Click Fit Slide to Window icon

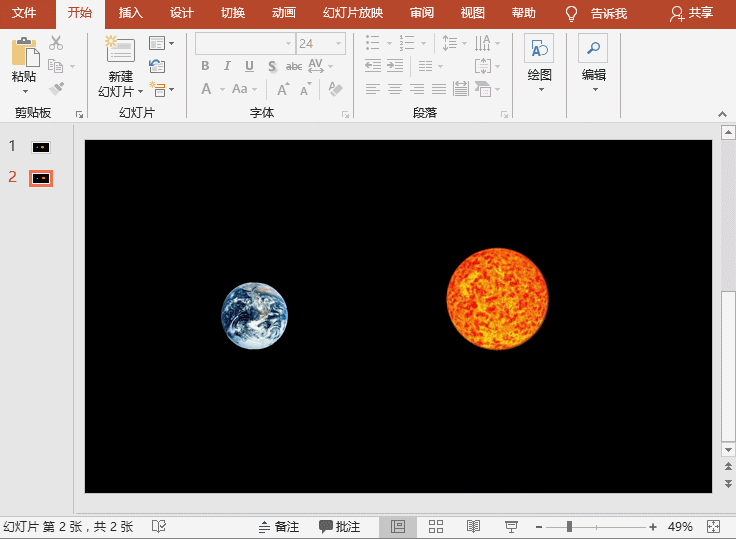tap(713, 526)
